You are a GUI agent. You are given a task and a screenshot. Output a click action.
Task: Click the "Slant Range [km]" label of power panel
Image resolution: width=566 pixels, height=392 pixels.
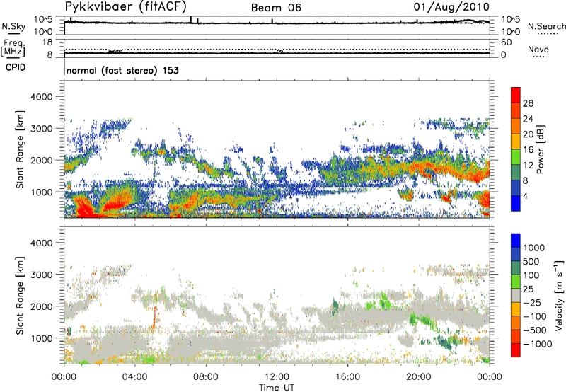coord(20,149)
